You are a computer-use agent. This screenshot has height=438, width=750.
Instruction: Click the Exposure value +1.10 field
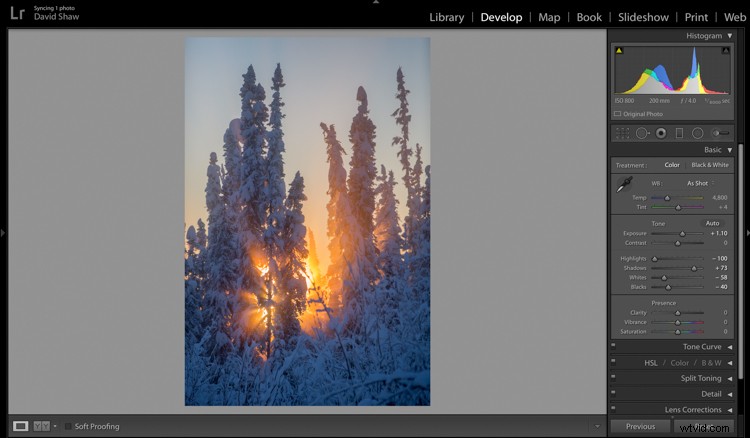pos(718,233)
